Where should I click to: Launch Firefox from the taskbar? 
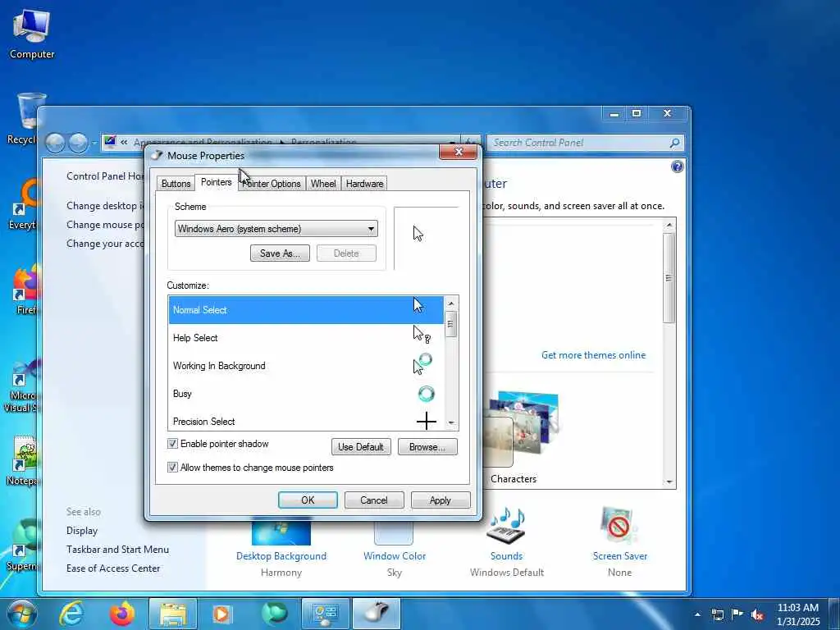[121, 614]
